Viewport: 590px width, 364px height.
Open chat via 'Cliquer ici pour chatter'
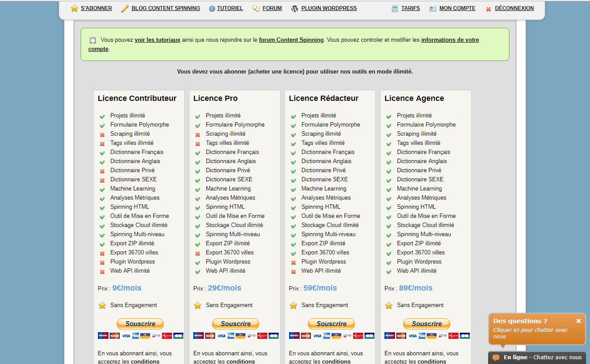[530, 333]
